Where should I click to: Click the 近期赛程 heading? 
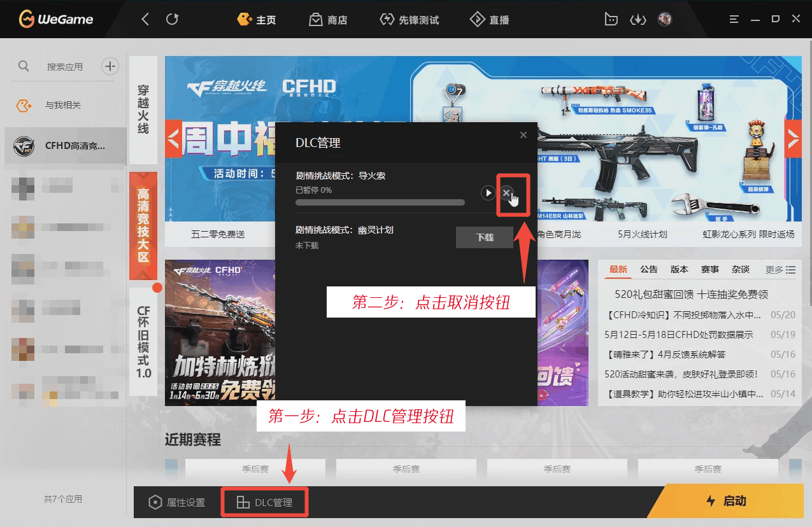[193, 440]
